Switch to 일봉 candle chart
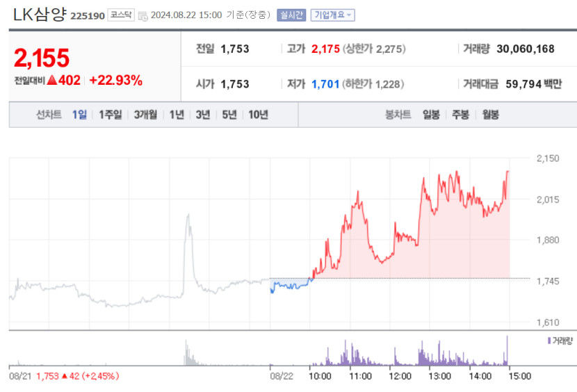 [431, 115]
